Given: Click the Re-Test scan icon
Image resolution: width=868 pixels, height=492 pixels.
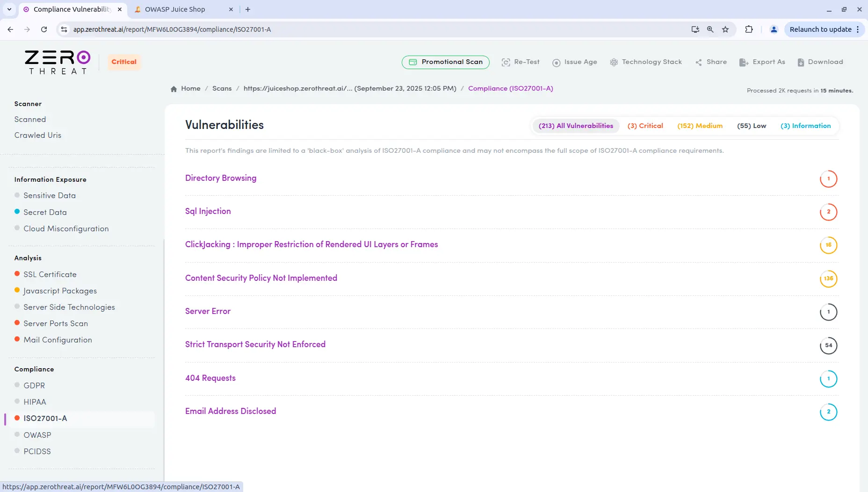Looking at the screenshot, I should tap(506, 62).
